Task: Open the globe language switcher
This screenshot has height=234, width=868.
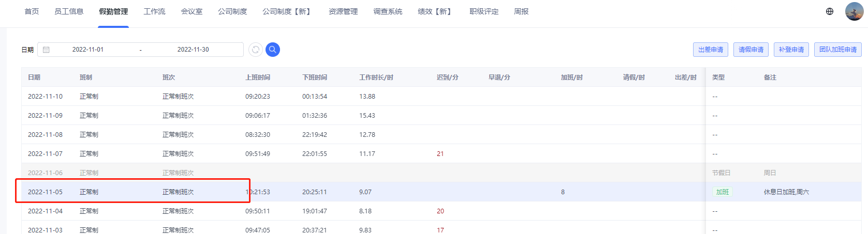Action: click(830, 11)
